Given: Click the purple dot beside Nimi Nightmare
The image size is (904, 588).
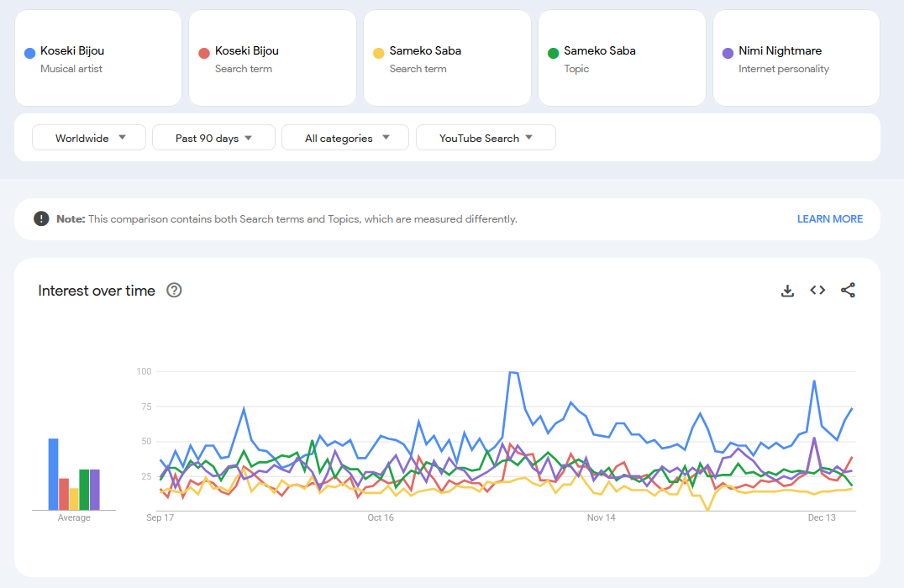Looking at the screenshot, I should click(728, 53).
